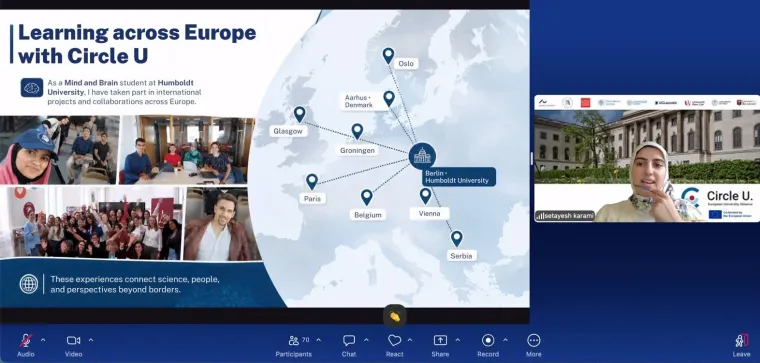This screenshot has height=363, width=760.
Task: Click the Belgium label
Action: (x=368, y=215)
